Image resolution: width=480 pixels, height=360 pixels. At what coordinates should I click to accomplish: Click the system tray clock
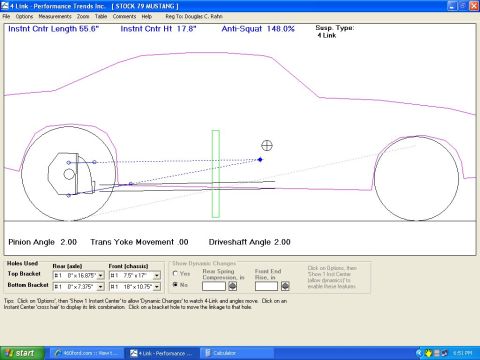463,353
